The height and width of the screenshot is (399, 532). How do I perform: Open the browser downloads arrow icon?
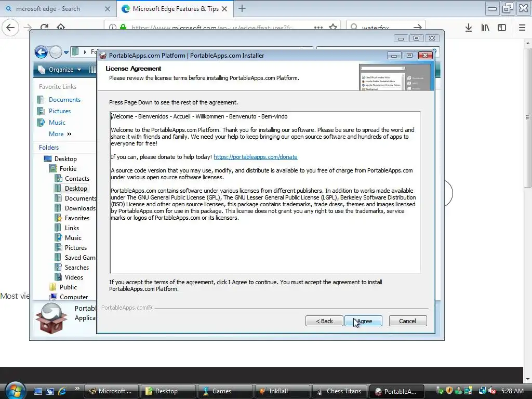click(x=469, y=28)
